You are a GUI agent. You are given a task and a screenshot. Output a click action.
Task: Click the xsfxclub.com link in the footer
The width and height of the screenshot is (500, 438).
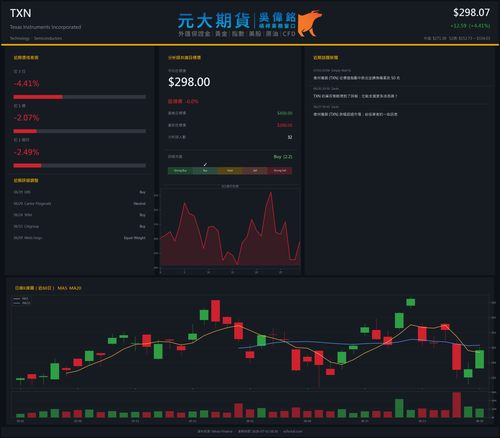coord(293,431)
